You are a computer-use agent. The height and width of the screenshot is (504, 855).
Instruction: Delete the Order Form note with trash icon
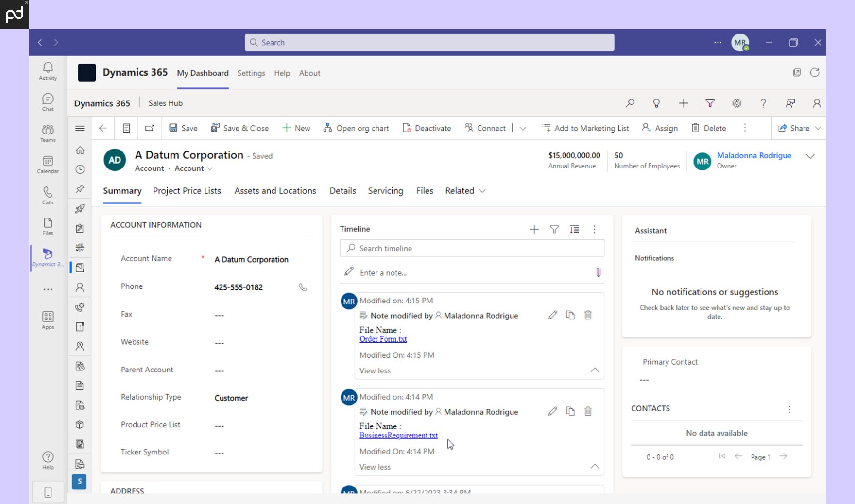click(588, 315)
